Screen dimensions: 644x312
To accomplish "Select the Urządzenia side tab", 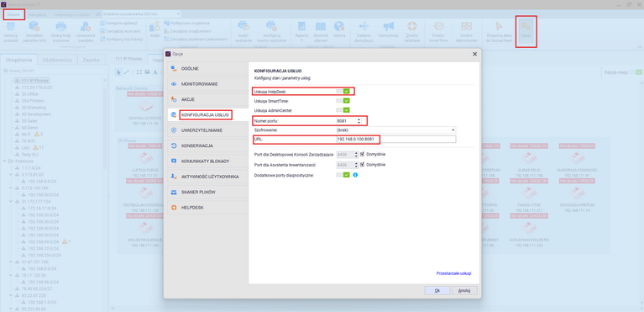I will pyautogui.click(x=19, y=60).
